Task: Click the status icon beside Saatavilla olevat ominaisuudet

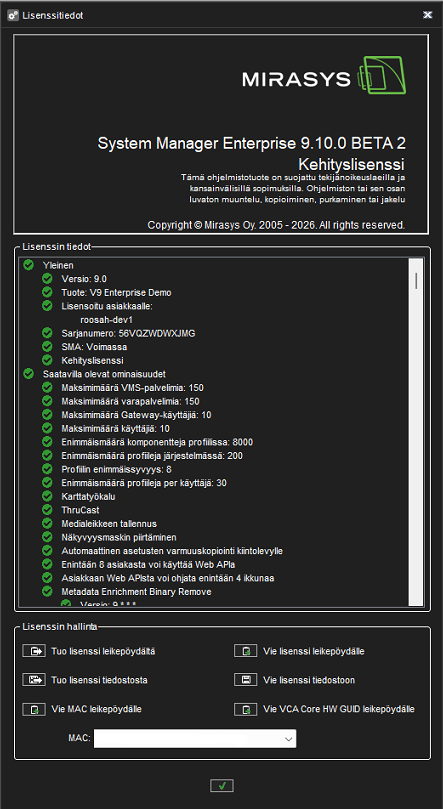Action: 28,374
